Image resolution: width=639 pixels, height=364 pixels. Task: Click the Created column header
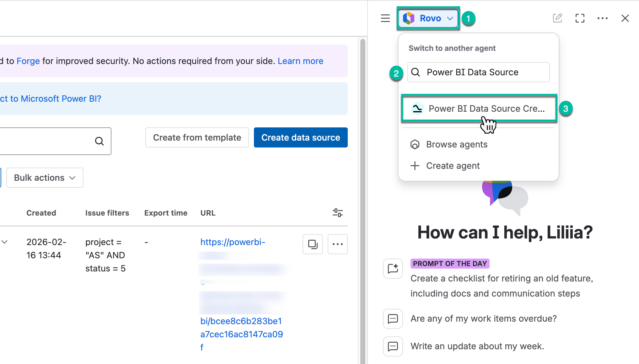(41, 213)
